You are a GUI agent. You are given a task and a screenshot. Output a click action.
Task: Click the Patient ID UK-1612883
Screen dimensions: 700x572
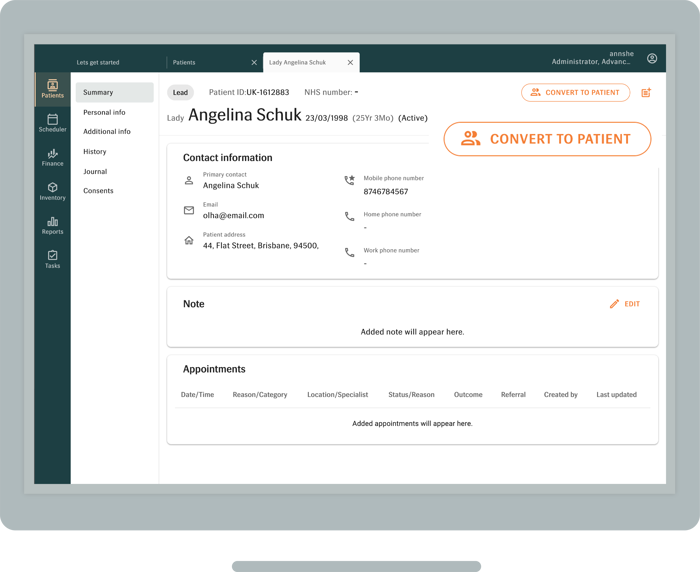click(249, 92)
